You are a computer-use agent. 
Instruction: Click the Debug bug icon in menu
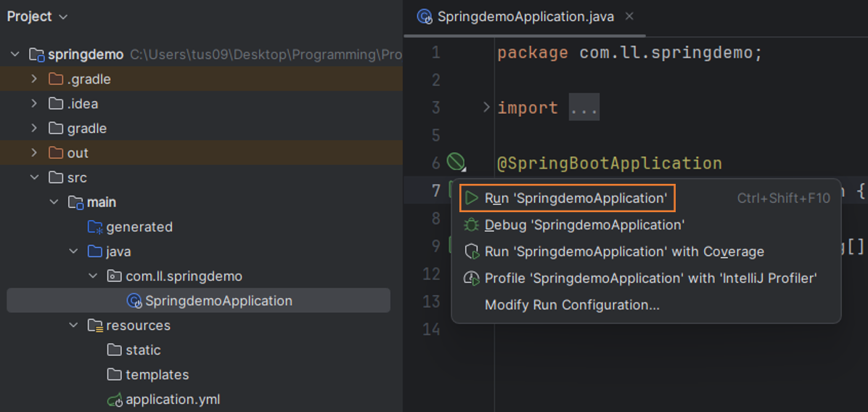[472, 225]
